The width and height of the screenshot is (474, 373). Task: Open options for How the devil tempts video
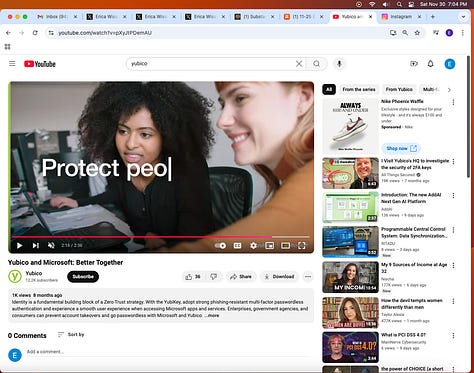453,301
